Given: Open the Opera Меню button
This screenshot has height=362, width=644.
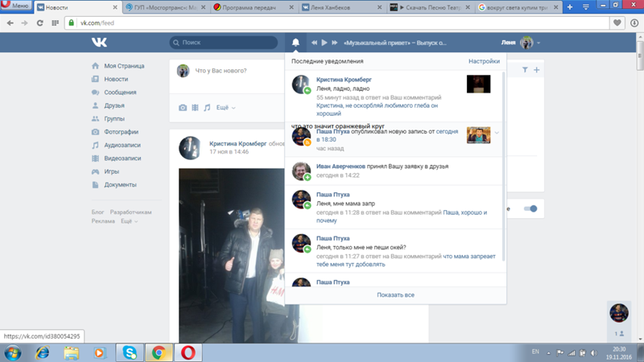Looking at the screenshot, I should (x=15, y=6).
